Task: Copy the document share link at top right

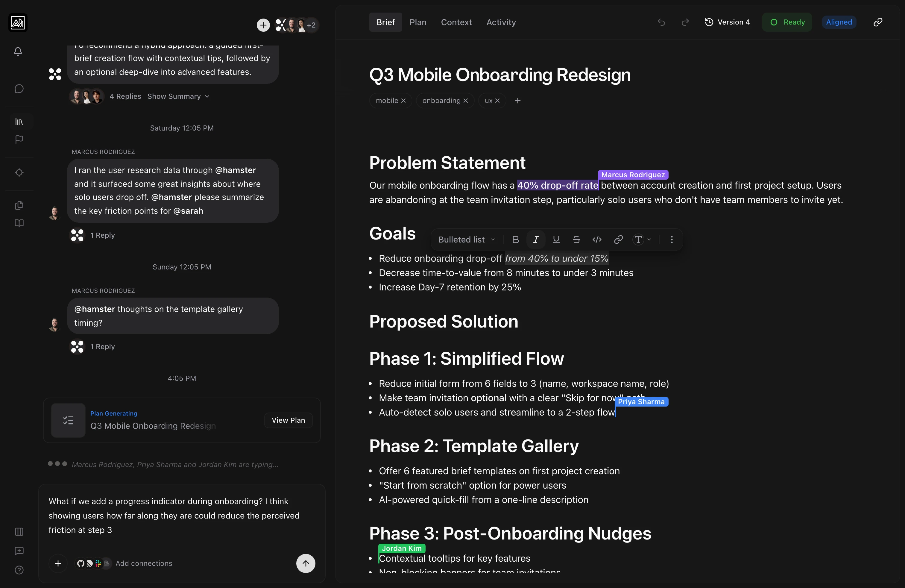Action: click(x=878, y=22)
